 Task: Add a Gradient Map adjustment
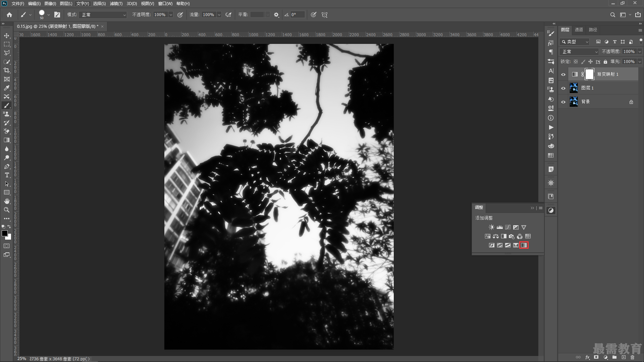click(524, 245)
